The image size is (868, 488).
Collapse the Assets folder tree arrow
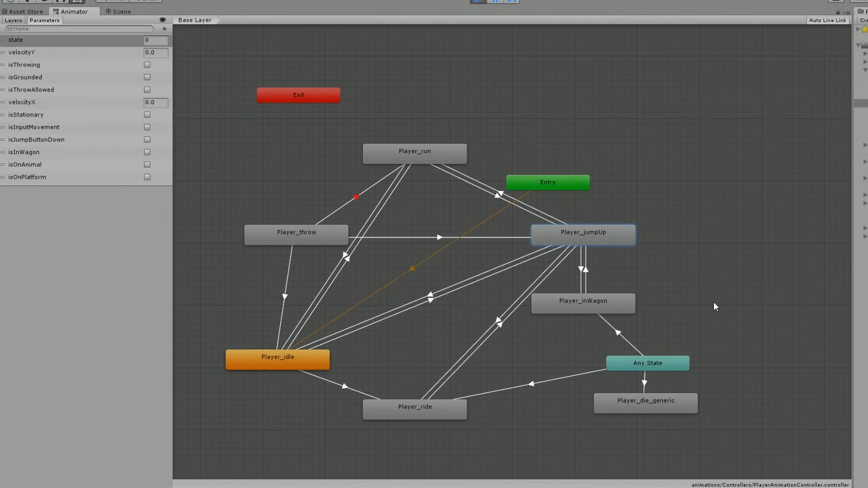tap(858, 45)
